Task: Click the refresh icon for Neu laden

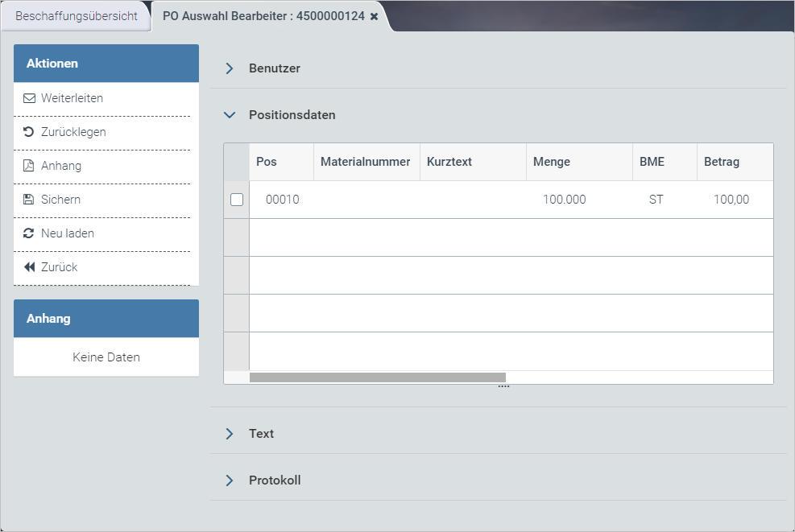Action: coord(30,233)
